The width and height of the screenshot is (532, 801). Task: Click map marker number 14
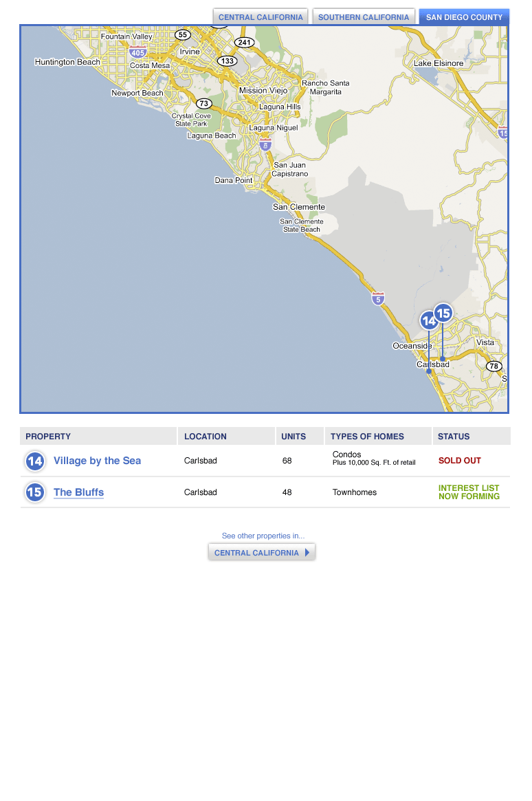pos(429,320)
